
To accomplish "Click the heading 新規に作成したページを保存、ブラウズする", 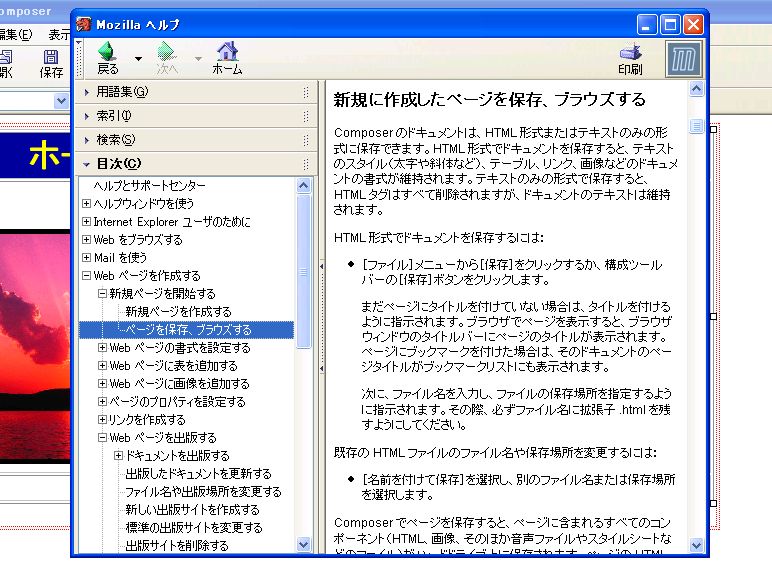I will 489,99.
